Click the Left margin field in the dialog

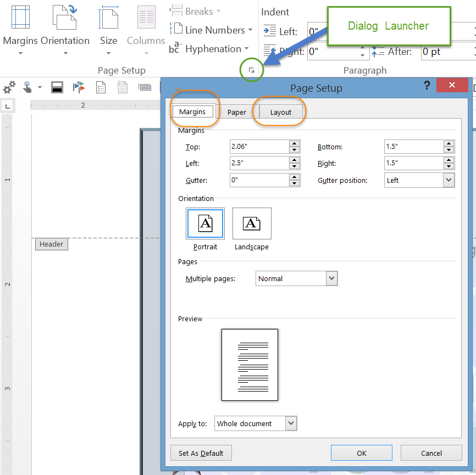[259, 163]
